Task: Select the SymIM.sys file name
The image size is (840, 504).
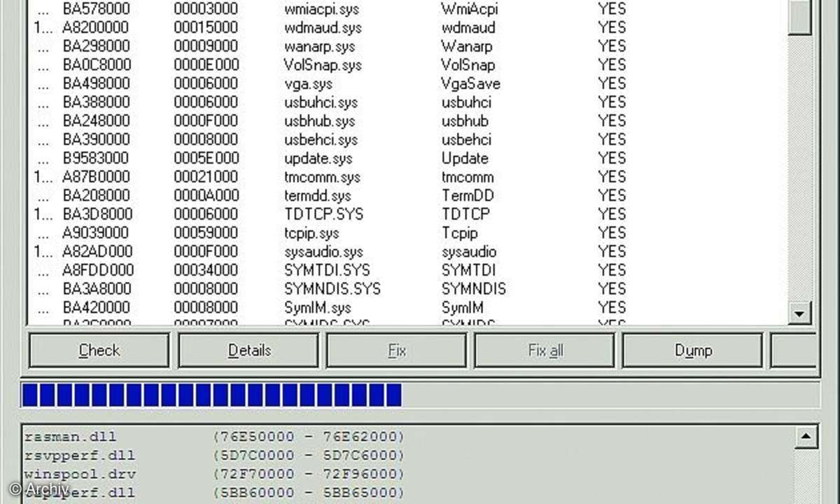Action: coord(317,307)
